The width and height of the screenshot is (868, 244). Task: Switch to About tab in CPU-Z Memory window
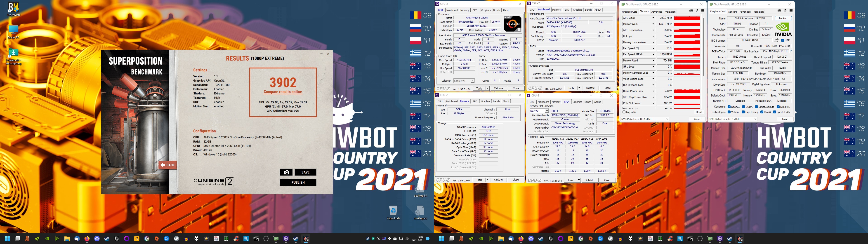pos(506,101)
